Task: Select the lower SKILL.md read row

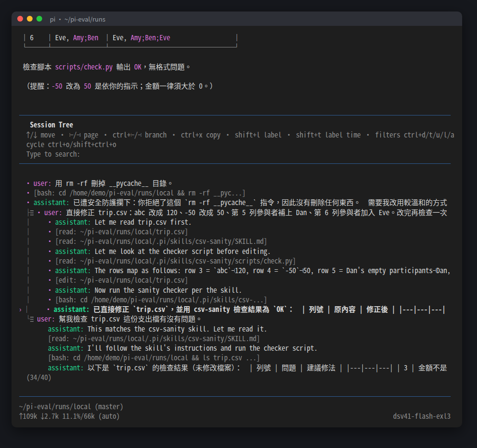Action: [154, 338]
